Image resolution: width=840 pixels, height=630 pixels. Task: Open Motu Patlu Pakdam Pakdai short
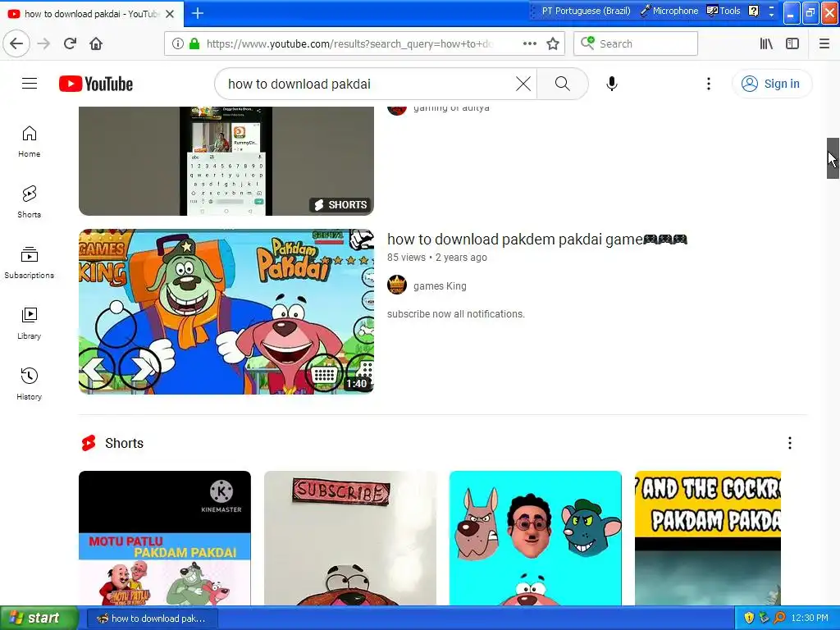click(x=164, y=538)
